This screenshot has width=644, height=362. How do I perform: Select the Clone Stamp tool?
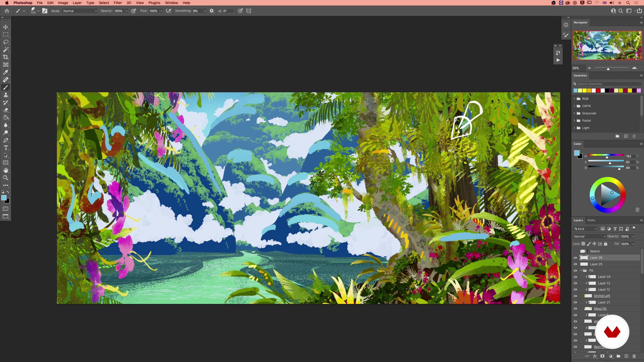click(x=6, y=95)
